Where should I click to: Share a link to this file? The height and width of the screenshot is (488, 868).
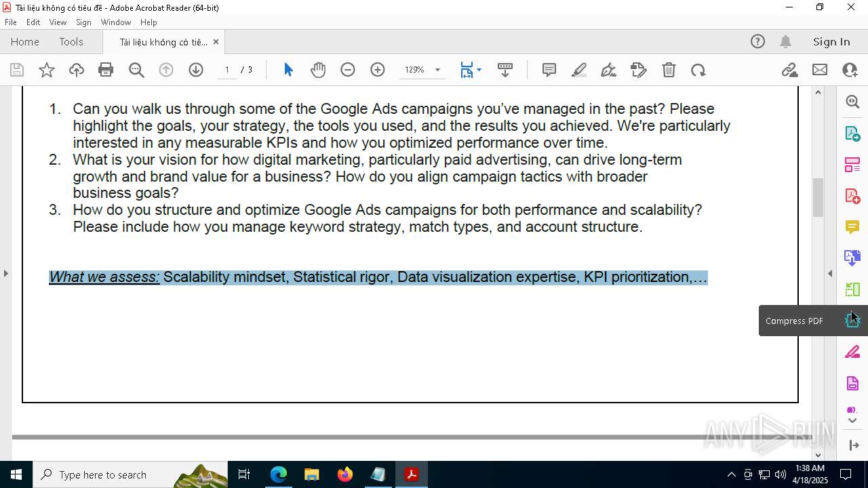point(789,70)
